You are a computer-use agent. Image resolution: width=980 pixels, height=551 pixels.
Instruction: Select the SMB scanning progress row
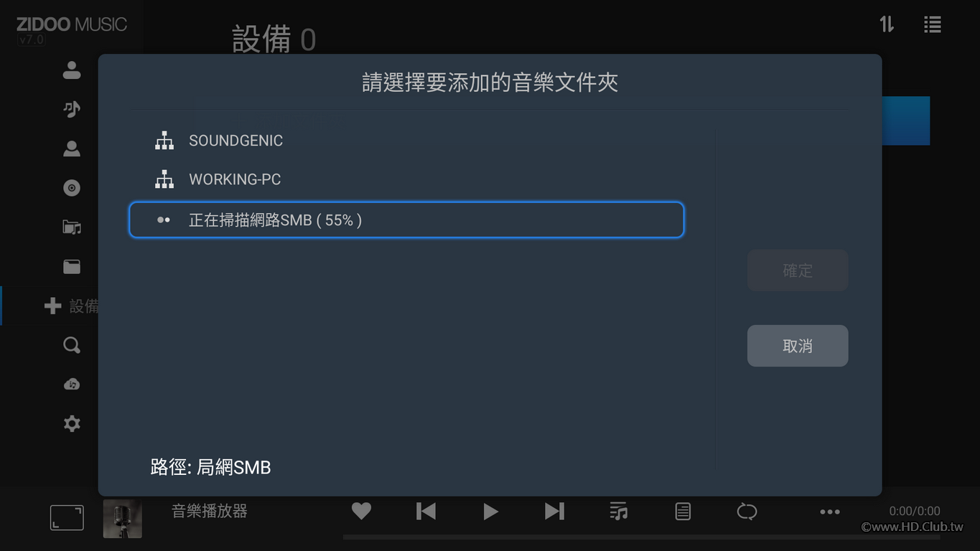[x=406, y=220]
